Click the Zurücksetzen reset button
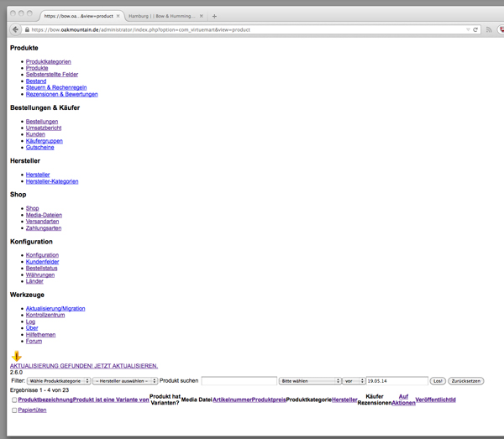 (466, 380)
